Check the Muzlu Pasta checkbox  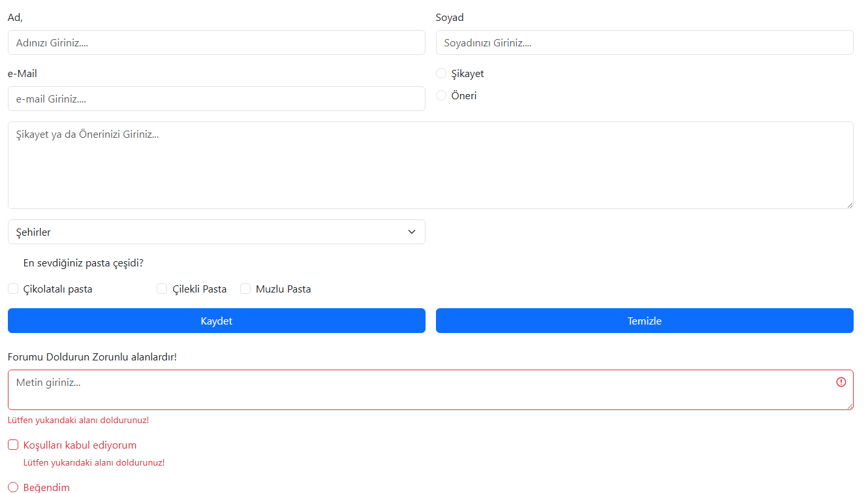[245, 289]
